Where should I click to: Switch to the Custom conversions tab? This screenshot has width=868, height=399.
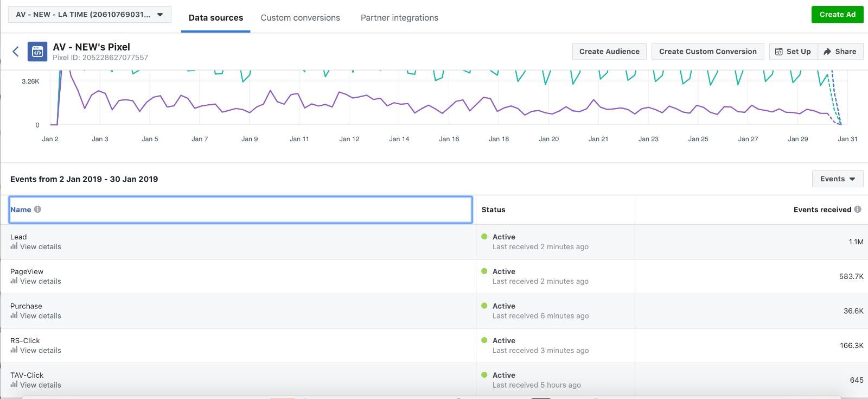300,17
